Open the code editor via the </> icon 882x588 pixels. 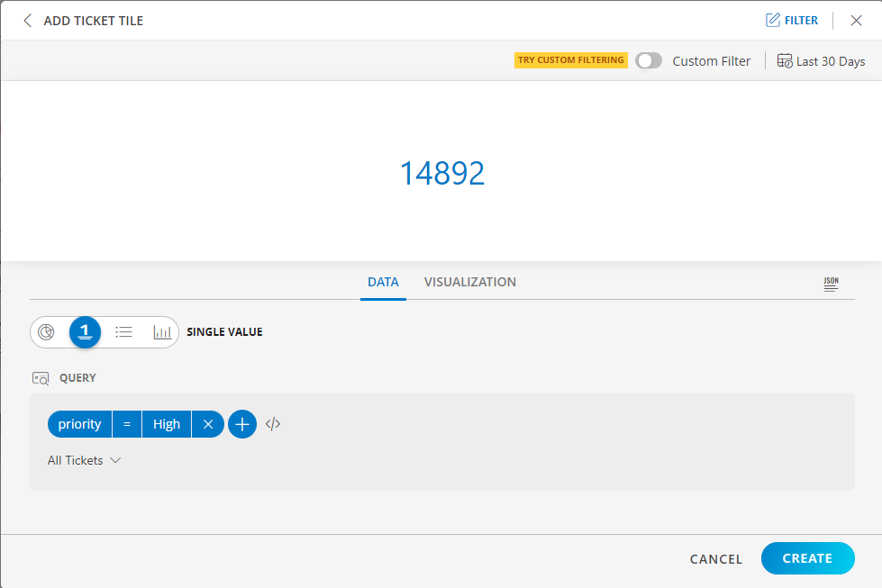coord(272,423)
